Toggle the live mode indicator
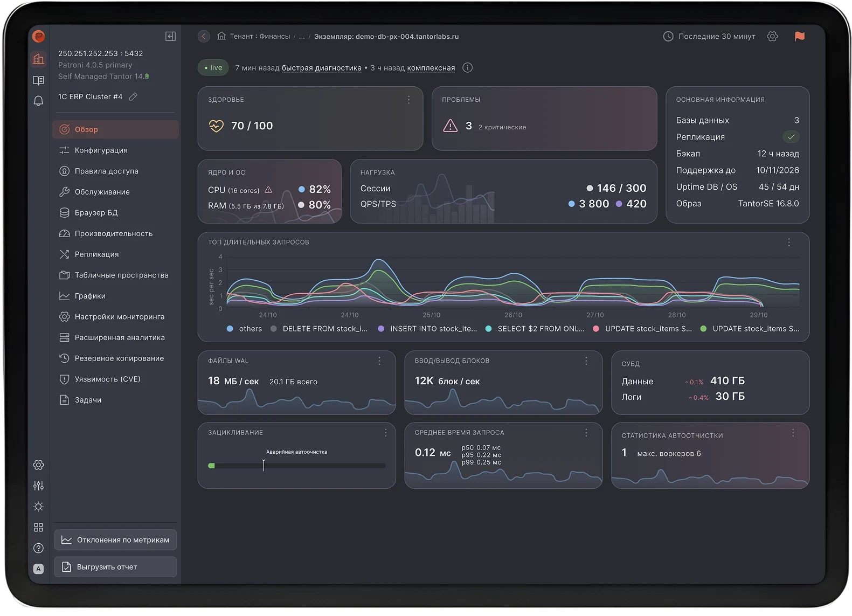Image resolution: width=852 pixels, height=616 pixels. [213, 67]
